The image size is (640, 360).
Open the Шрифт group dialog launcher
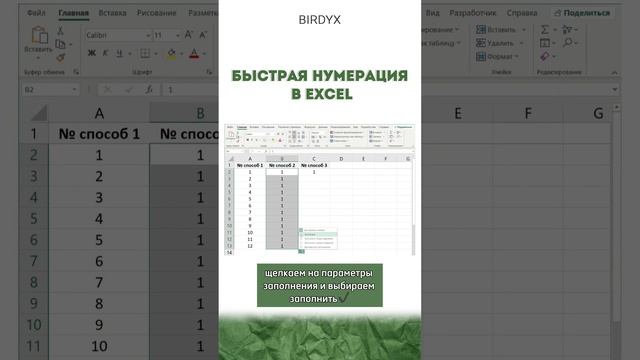point(209,72)
